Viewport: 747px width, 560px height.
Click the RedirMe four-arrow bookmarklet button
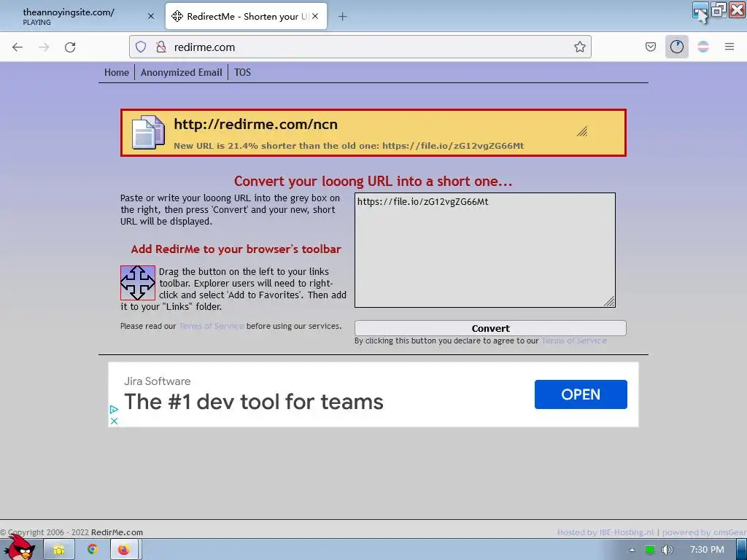[138, 283]
